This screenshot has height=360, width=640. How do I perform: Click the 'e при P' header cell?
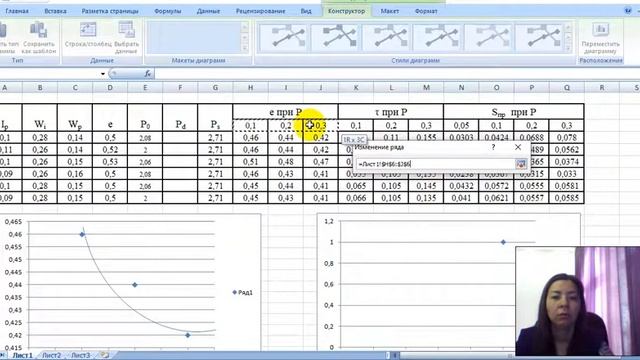tap(285, 111)
